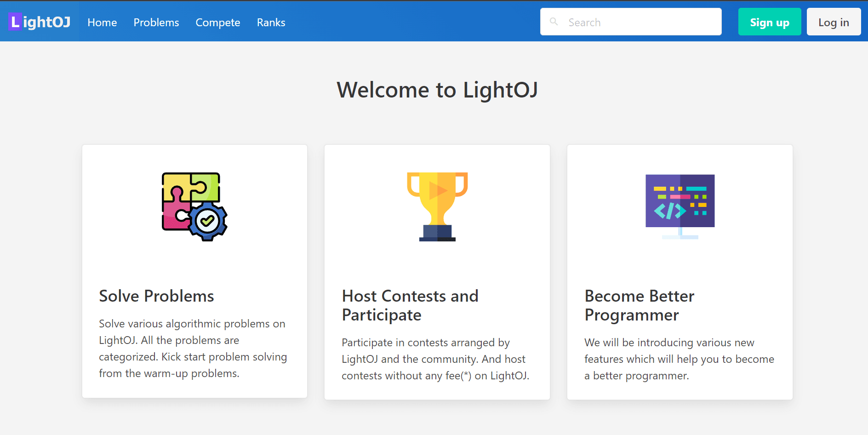Select the Solve Problems heading
The width and height of the screenshot is (868, 435).
coord(156,296)
